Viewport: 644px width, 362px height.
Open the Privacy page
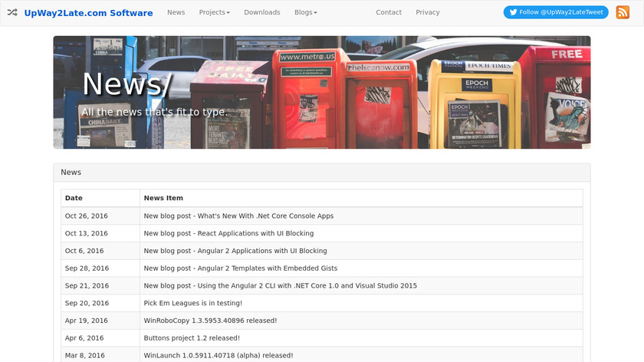428,12
